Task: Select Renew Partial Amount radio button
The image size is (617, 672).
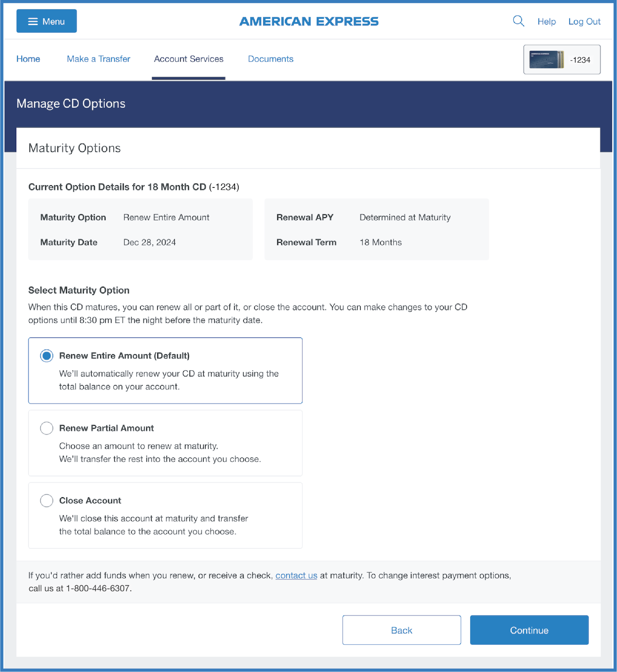Action: [x=46, y=428]
